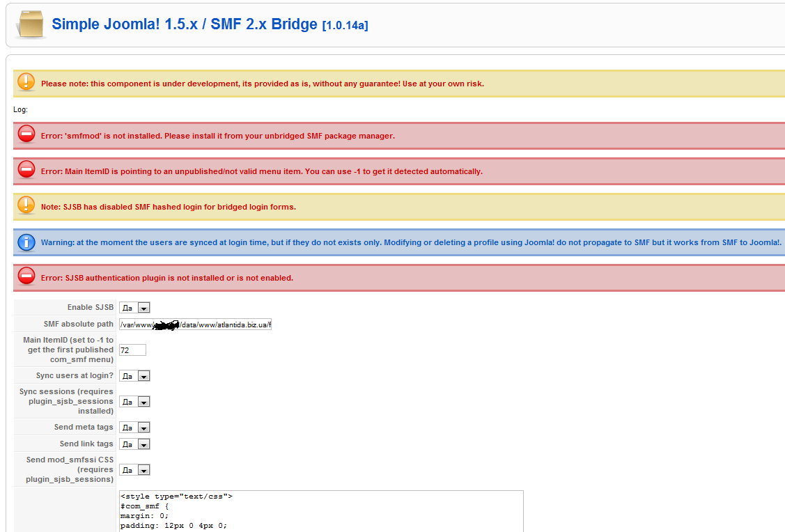Click the 'Sync users at login?' label
The height and width of the screenshot is (532, 785).
tap(75, 376)
